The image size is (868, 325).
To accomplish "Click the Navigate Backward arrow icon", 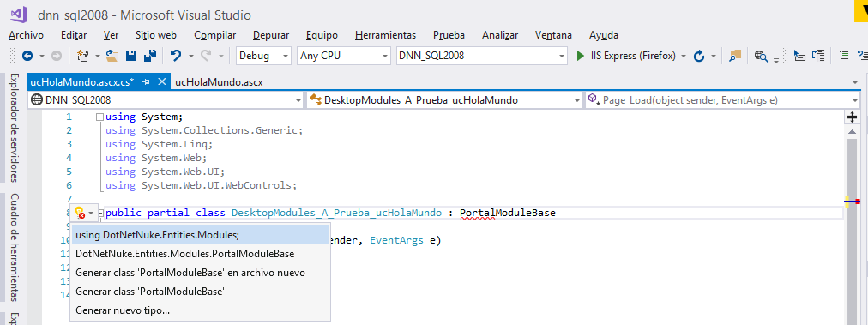I will (27, 56).
